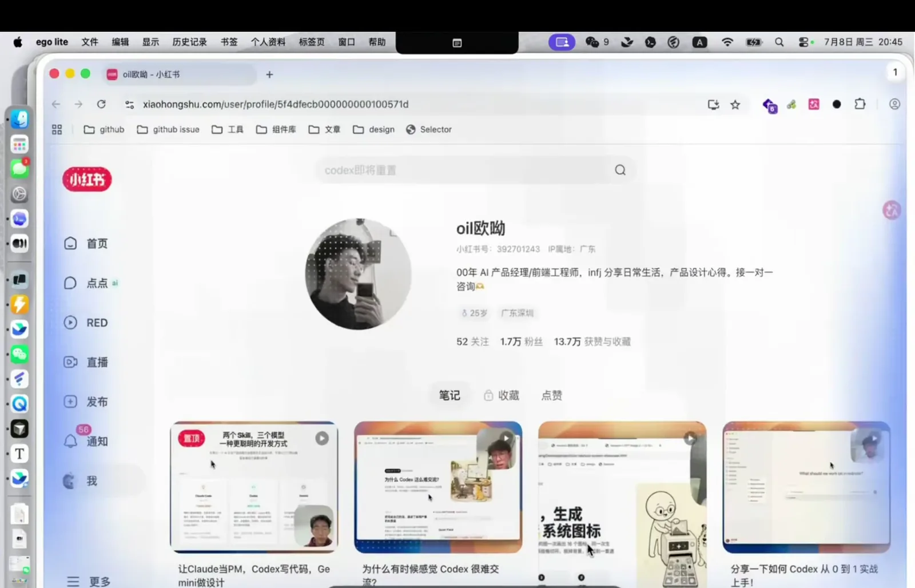Open the 生成系统图标 note thumbnail
Image resolution: width=915 pixels, height=588 pixels.
pos(622,504)
